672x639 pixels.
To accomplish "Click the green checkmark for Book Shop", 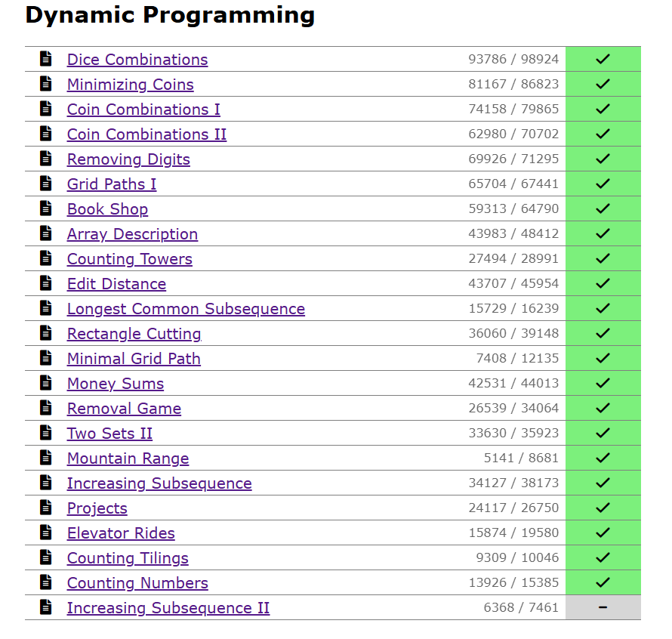I will (x=603, y=208).
